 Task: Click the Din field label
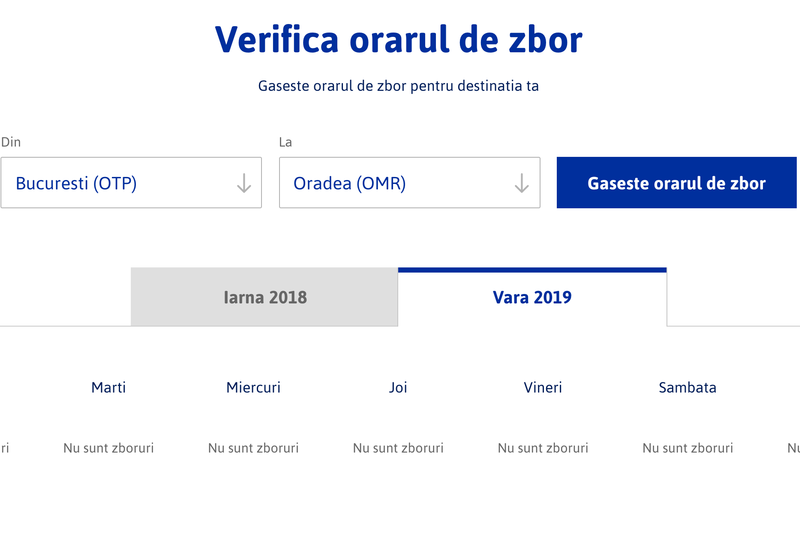11,142
